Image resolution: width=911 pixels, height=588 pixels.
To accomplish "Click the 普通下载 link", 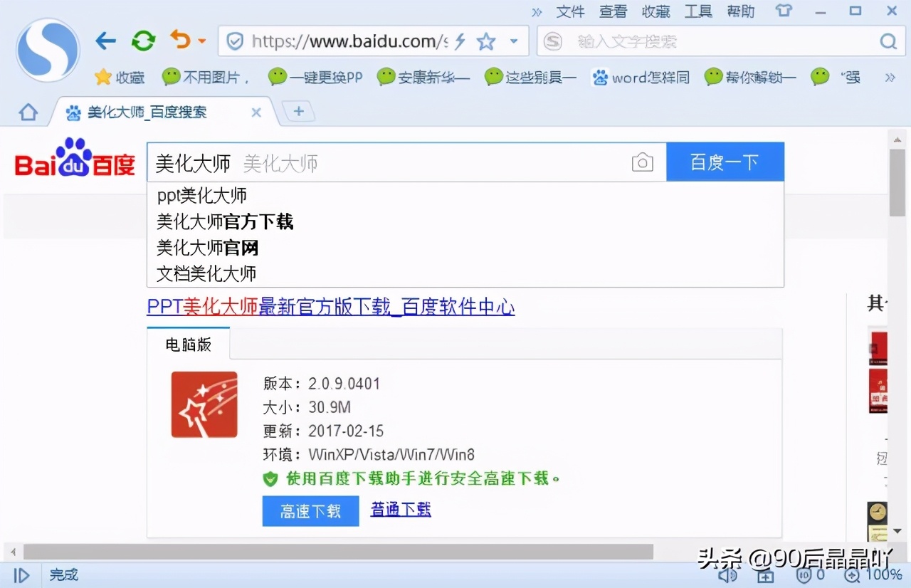I will click(x=401, y=509).
